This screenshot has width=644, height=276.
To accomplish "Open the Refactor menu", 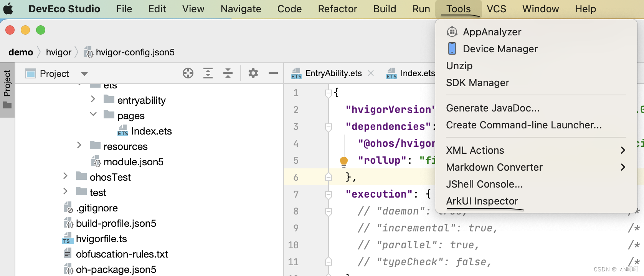I will [x=337, y=9].
